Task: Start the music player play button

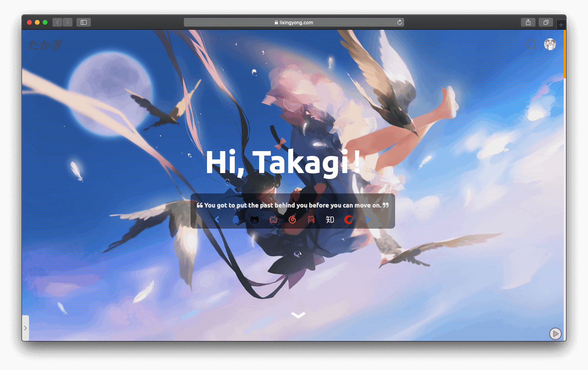Action: (x=555, y=334)
